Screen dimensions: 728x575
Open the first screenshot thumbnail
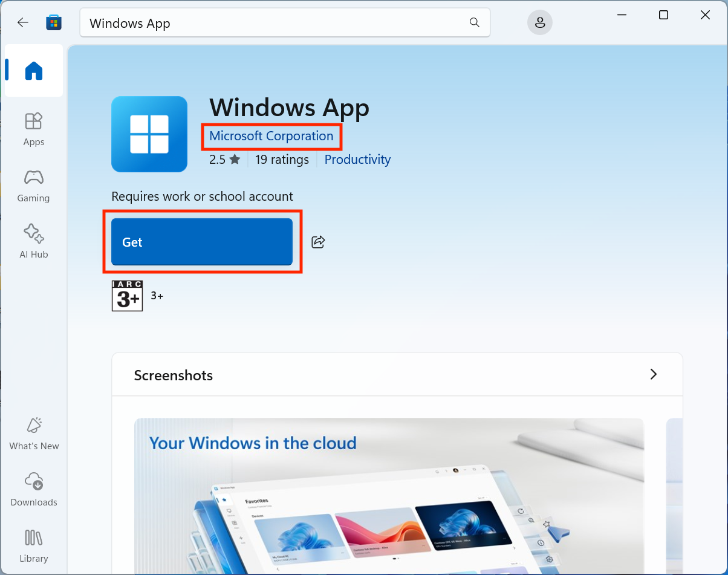tap(389, 496)
